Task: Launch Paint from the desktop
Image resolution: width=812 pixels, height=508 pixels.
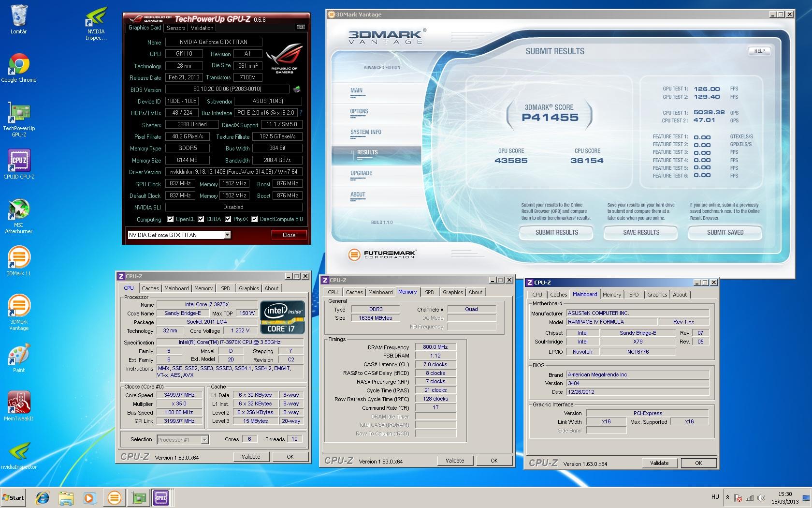Action: pyautogui.click(x=19, y=358)
